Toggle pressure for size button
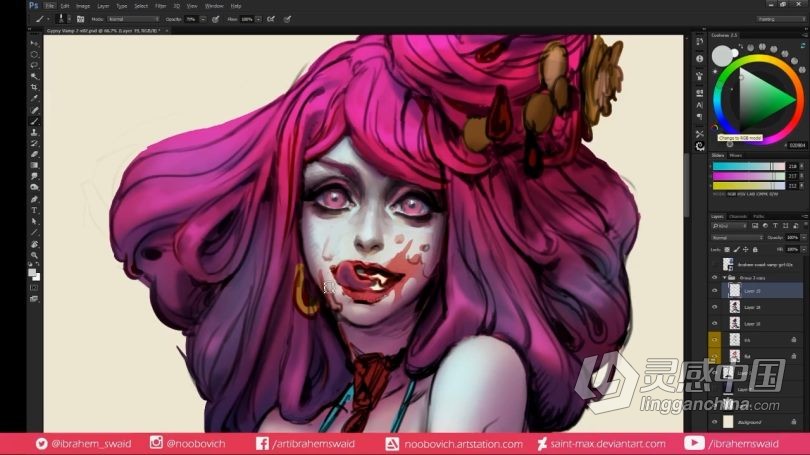 click(x=287, y=19)
